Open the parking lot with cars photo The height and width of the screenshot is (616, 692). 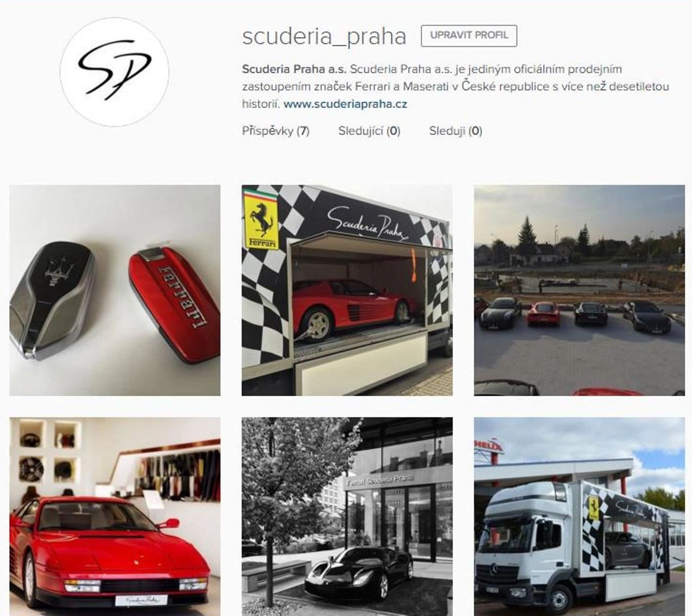(579, 291)
